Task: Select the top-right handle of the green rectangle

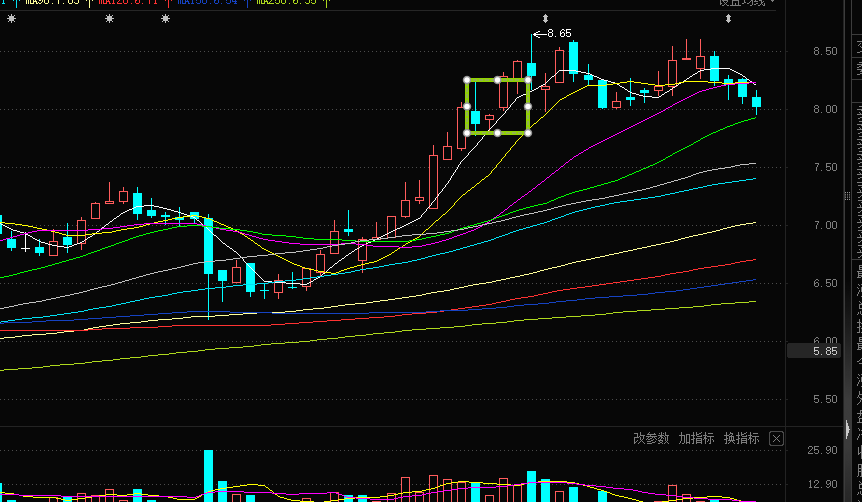Action: click(x=528, y=80)
